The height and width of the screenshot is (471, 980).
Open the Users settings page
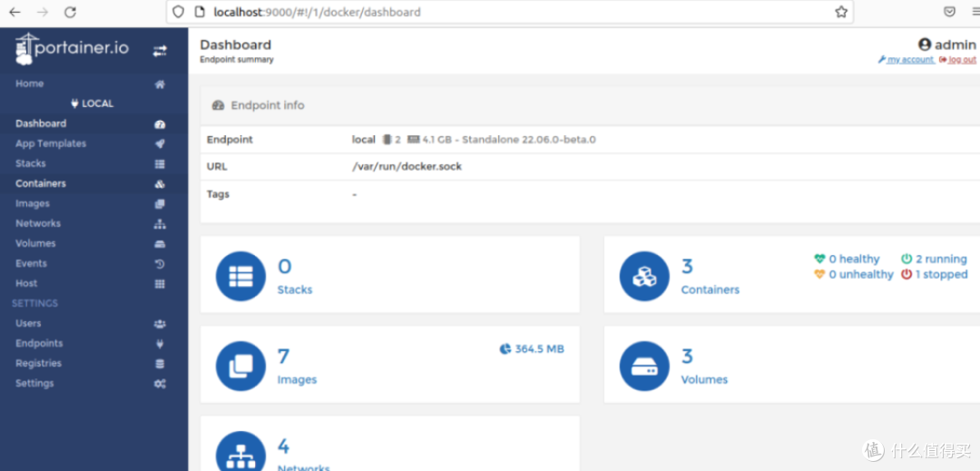click(x=28, y=323)
